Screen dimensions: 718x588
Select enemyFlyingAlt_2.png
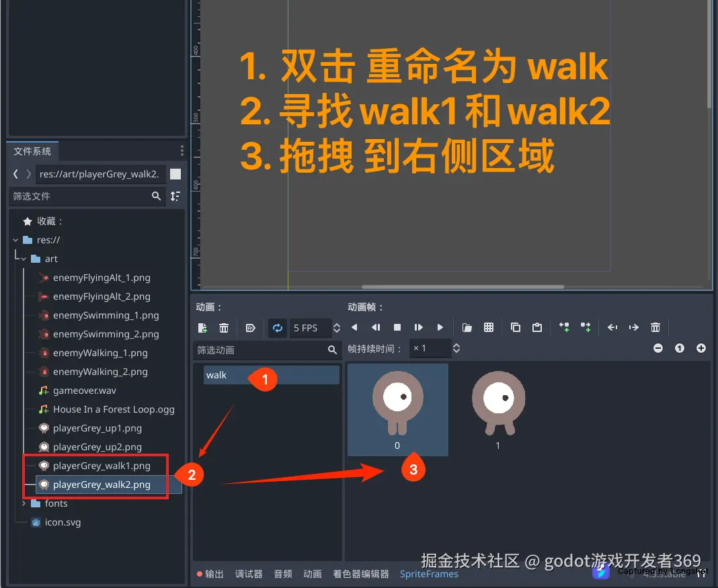(x=102, y=296)
